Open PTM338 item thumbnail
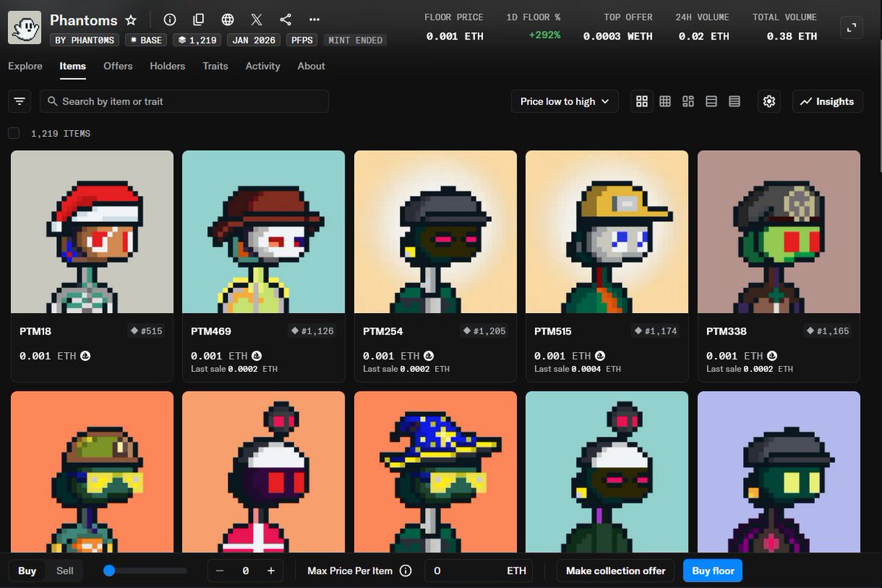Screen dimensions: 882x588 pyautogui.click(x=779, y=232)
